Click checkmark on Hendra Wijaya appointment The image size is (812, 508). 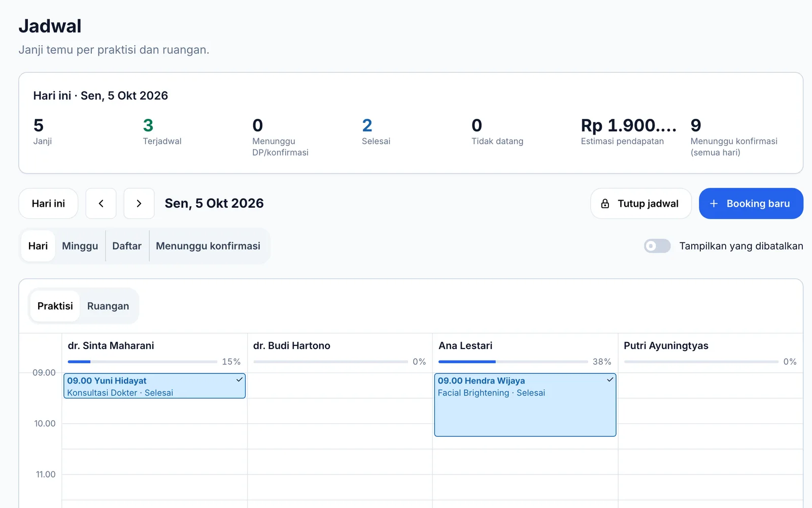point(610,380)
